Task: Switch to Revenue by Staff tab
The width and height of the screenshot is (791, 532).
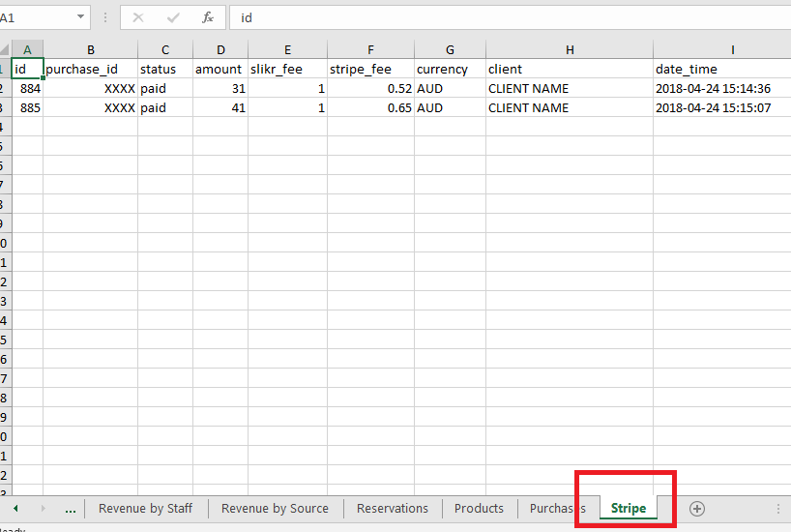Action: pyautogui.click(x=145, y=508)
